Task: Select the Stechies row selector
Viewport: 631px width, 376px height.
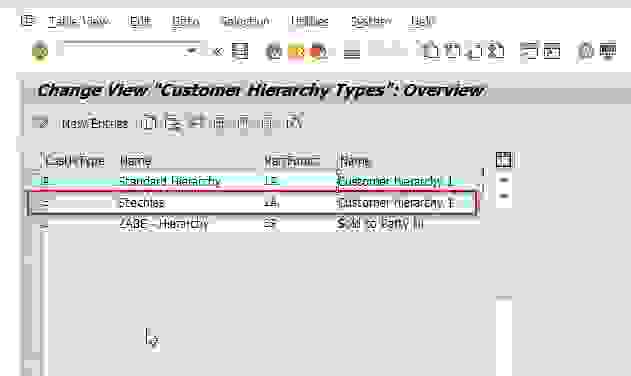Action: (44, 203)
